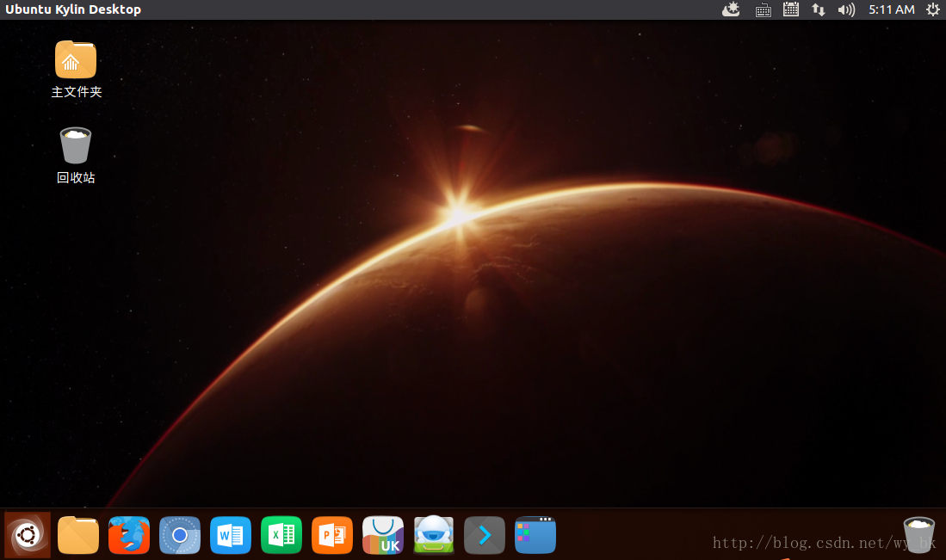Open WPS Presentation from the dock
This screenshot has width=946, height=560.
tap(331, 535)
